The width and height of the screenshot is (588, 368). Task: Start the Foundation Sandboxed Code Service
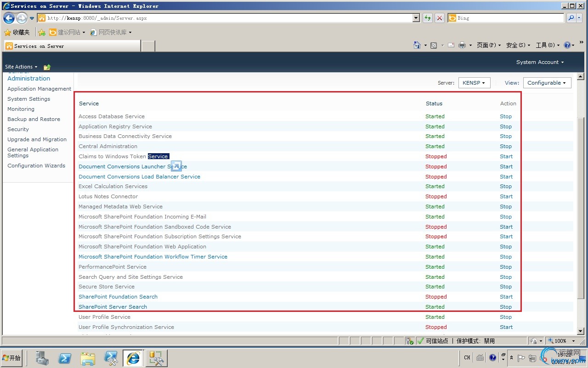click(x=506, y=227)
